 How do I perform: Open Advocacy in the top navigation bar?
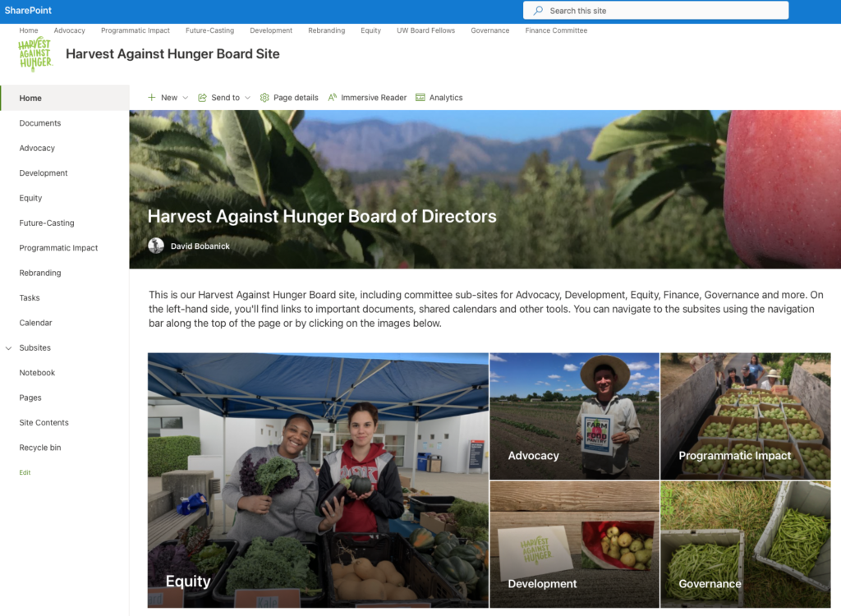69,30
